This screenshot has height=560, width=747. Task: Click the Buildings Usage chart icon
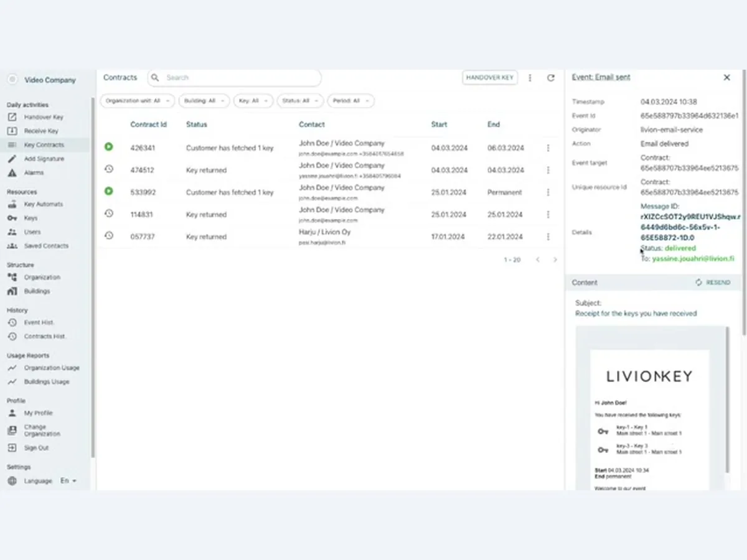(12, 381)
